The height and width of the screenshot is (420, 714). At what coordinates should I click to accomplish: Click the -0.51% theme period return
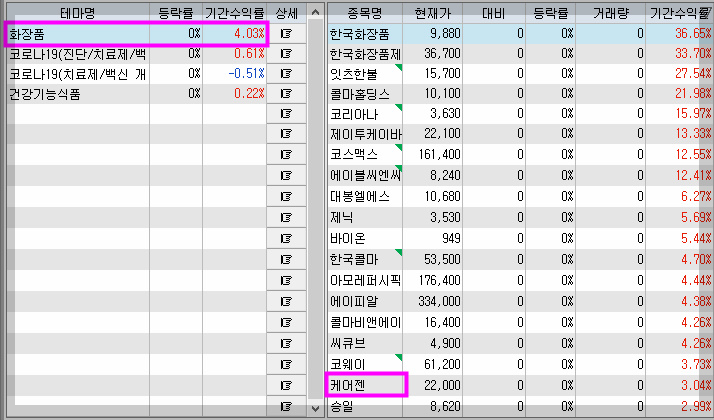[x=246, y=73]
